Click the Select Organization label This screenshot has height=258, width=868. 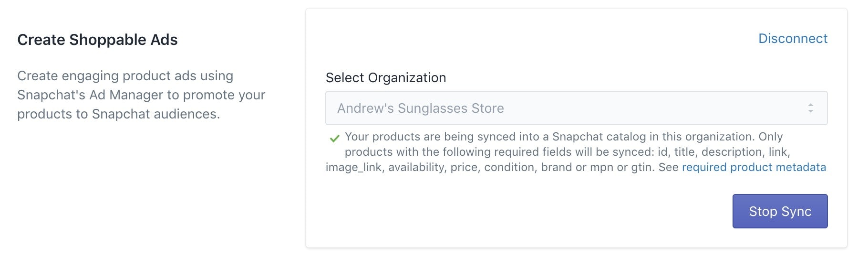(385, 78)
